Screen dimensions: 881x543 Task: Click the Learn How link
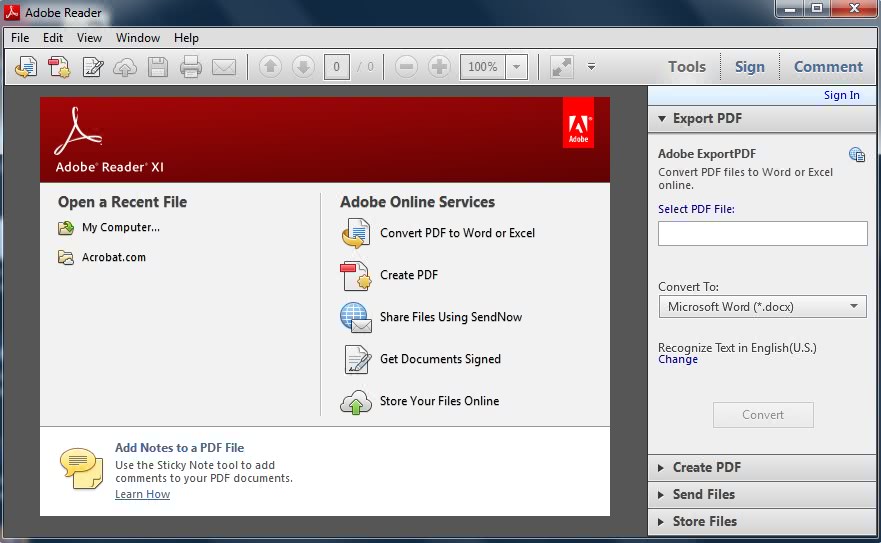(x=142, y=494)
